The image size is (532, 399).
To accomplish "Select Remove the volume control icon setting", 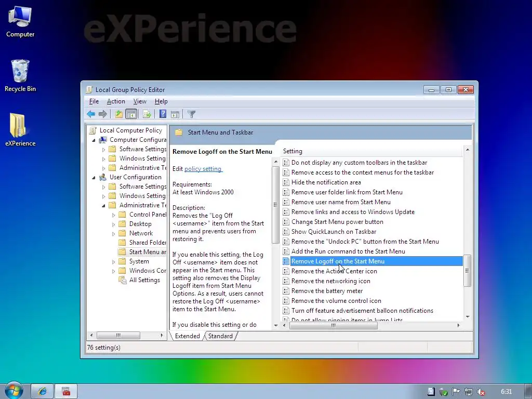I will [336, 301].
